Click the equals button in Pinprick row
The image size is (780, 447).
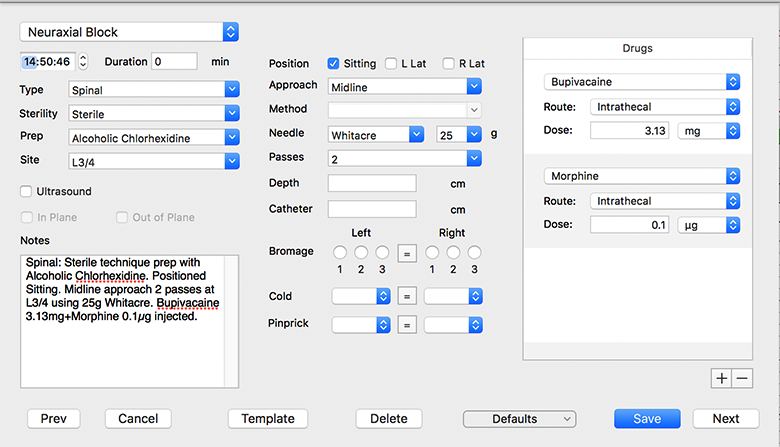(x=407, y=325)
